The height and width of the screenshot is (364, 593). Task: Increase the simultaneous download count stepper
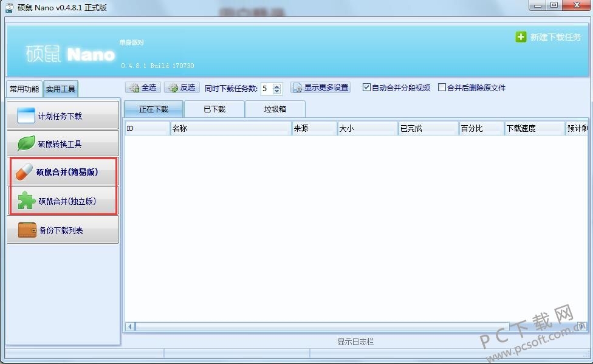(x=277, y=86)
